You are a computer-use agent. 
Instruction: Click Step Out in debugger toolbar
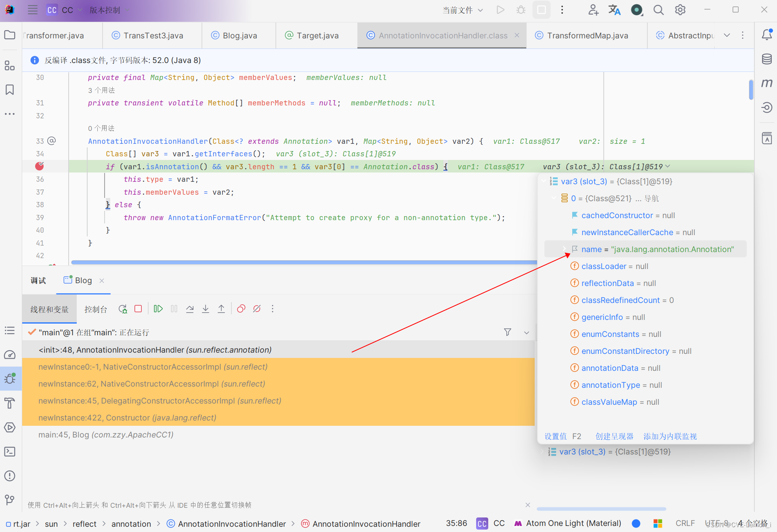pyautogui.click(x=221, y=309)
